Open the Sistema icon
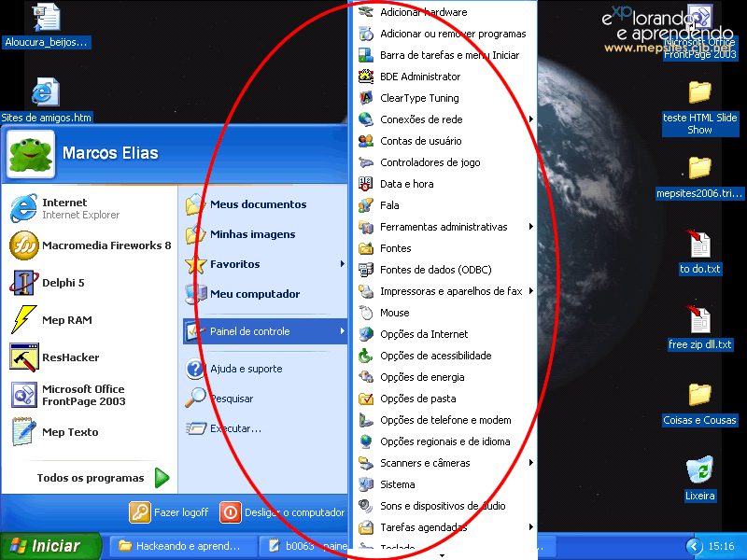 (x=366, y=484)
